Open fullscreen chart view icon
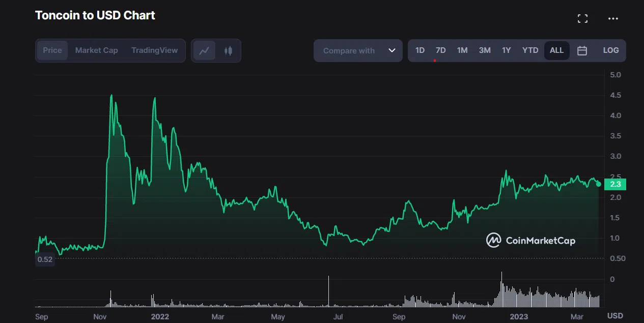This screenshot has height=323, width=644. 582,19
